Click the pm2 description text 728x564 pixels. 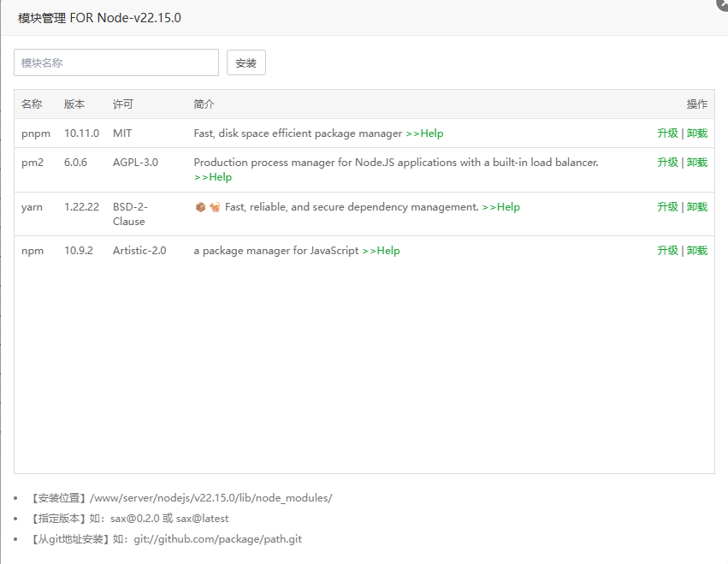(396, 162)
